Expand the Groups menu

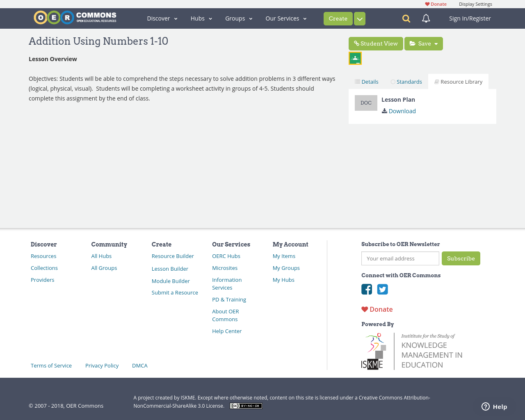coord(239,18)
